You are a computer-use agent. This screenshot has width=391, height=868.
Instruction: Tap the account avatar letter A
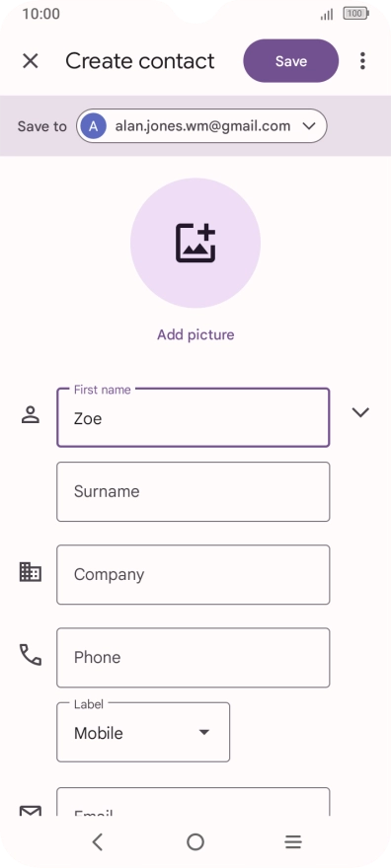[x=94, y=126]
